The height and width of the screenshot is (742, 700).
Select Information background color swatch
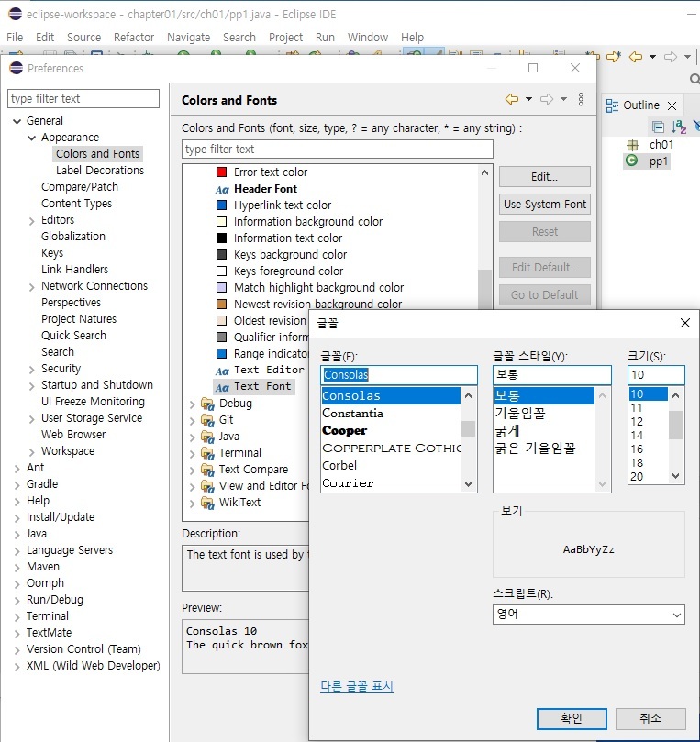221,221
